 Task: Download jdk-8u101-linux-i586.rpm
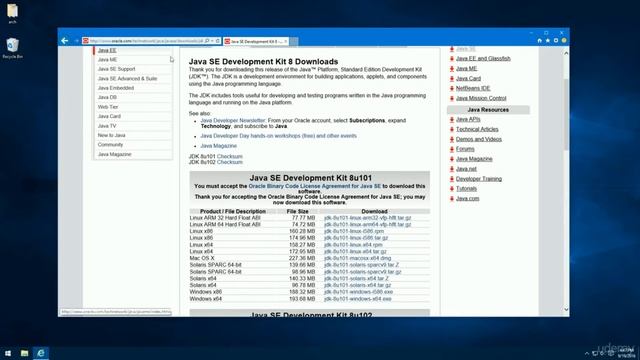(x=354, y=231)
